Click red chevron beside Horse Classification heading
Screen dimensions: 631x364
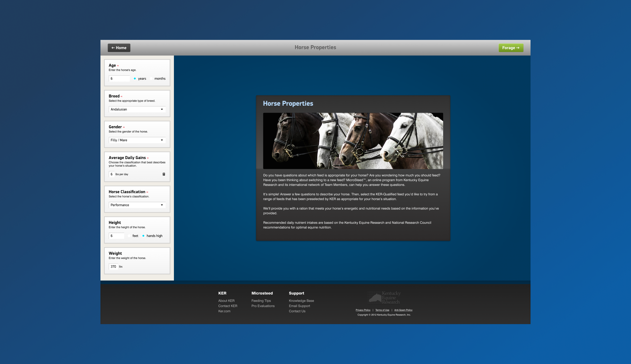(147, 192)
